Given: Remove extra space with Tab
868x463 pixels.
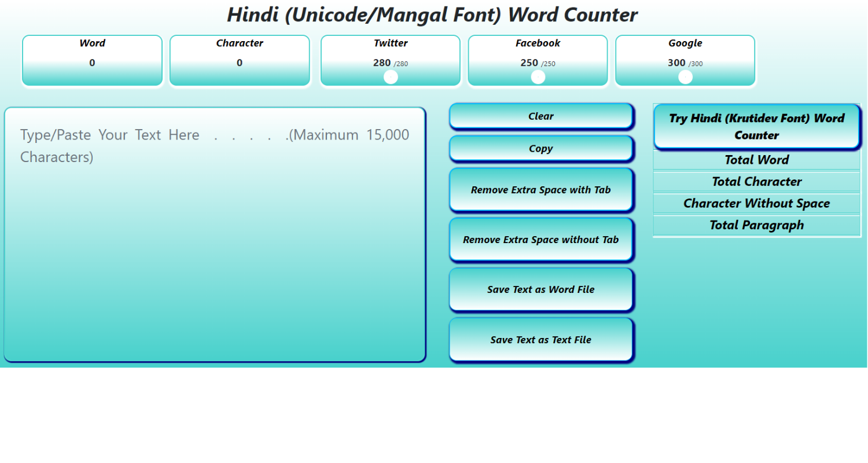Looking at the screenshot, I should click(x=540, y=190).
